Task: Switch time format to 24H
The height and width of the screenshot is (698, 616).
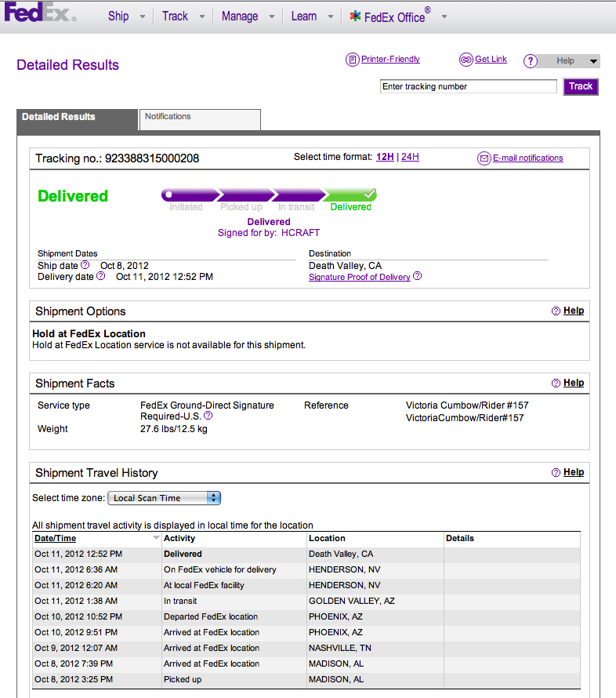Action: (410, 157)
